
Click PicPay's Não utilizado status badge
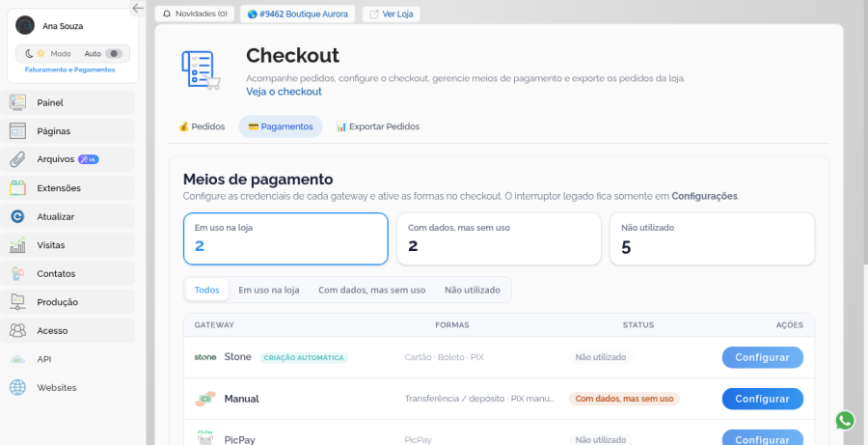600,439
